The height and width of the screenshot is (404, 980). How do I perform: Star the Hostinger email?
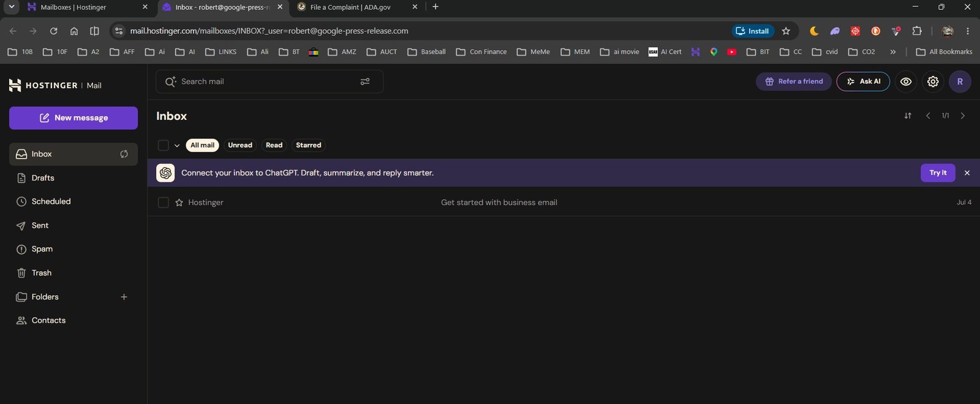179,203
